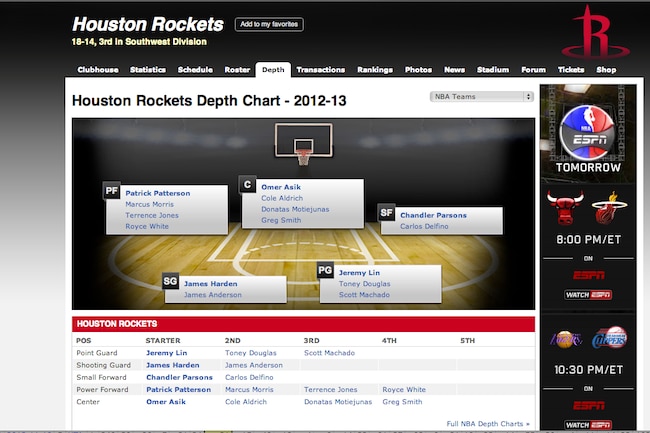
Task: Click Omer Asik in the table Starter column
Action: tap(166, 402)
